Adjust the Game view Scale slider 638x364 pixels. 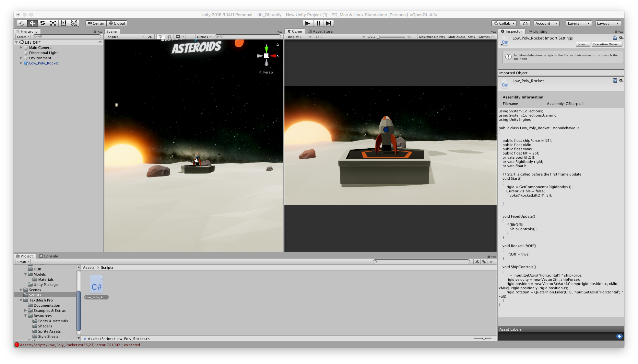[378, 37]
